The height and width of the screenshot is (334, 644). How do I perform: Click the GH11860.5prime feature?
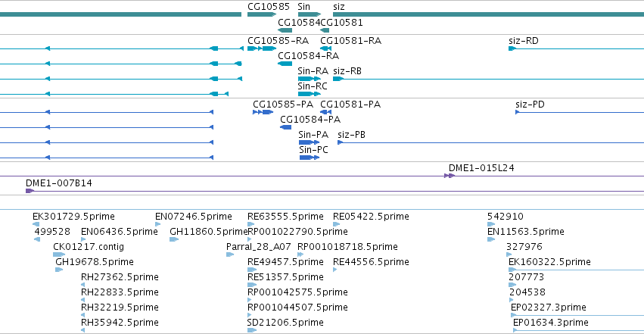(x=174, y=239)
